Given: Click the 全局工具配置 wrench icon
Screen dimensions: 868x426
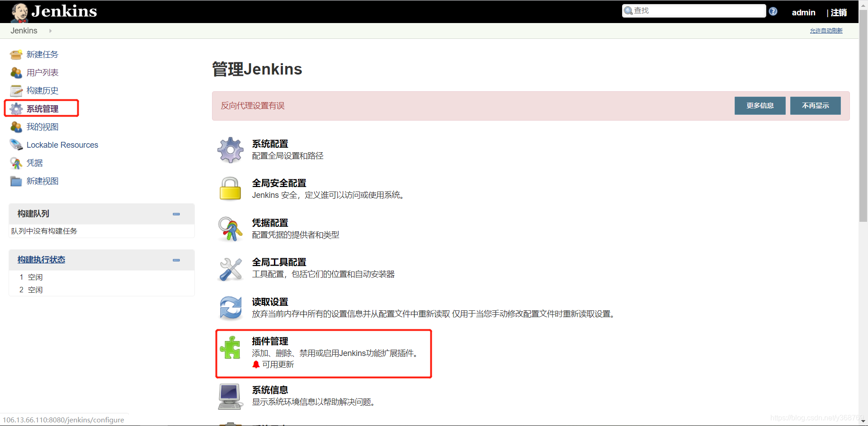Looking at the screenshot, I should click(x=231, y=269).
